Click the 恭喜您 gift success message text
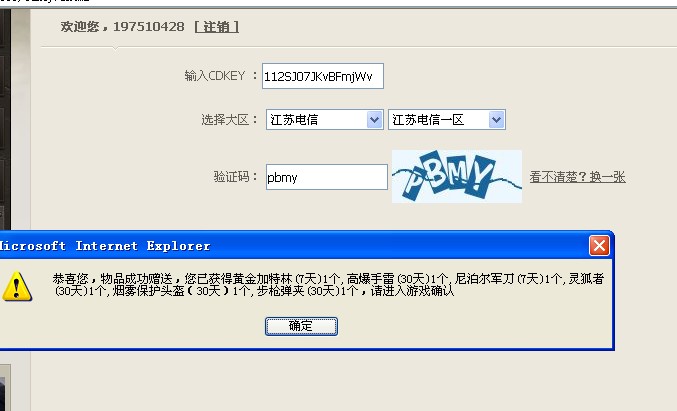 pyautogui.click(x=328, y=285)
